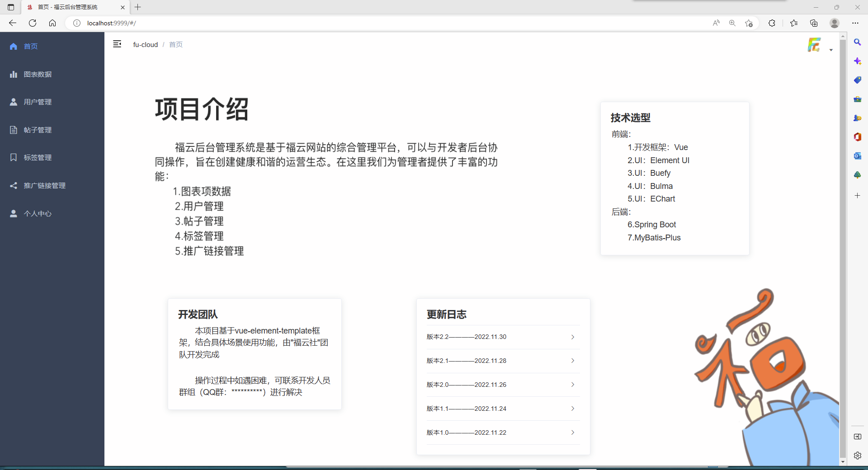Click the page zoom magnifier in address bar
This screenshot has width=868, height=470.
(732, 23)
